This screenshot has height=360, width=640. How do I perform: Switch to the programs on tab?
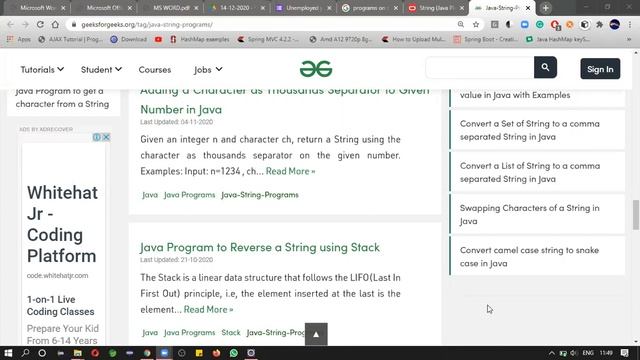tap(369, 8)
